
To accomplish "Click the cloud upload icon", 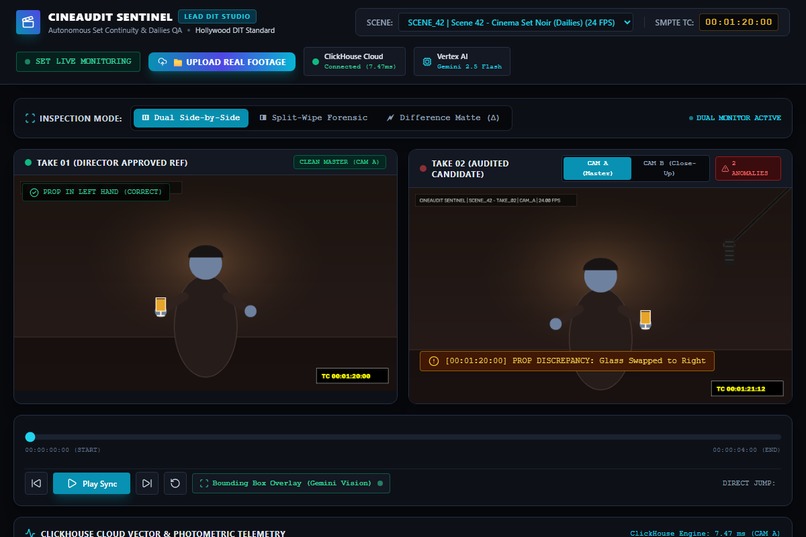I will pyautogui.click(x=162, y=62).
